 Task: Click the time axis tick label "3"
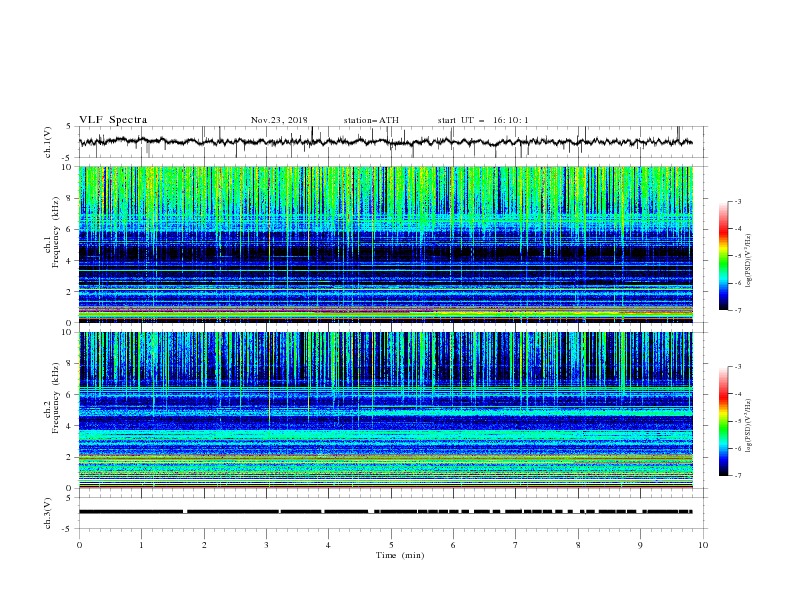[266, 545]
